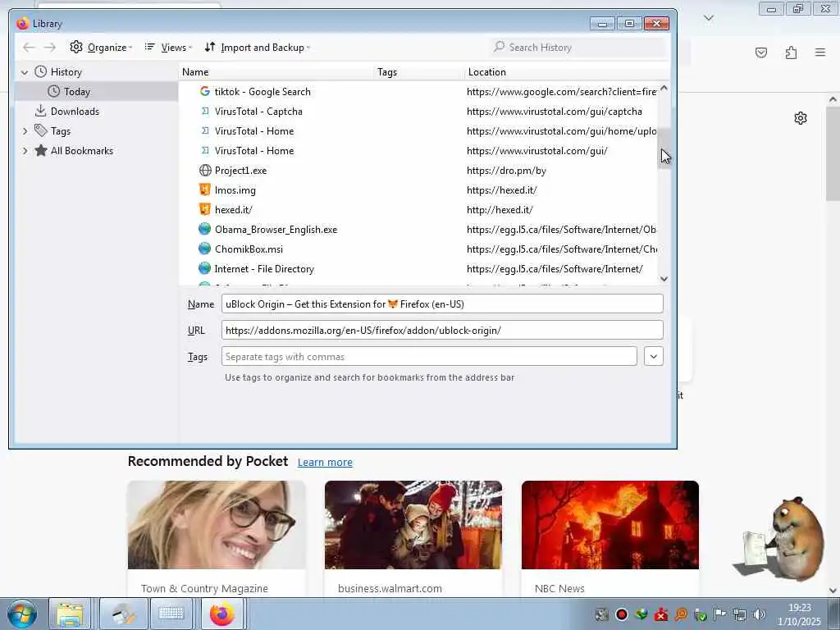Click the Action Center flag tray icon
840x630 pixels.
(x=720, y=614)
